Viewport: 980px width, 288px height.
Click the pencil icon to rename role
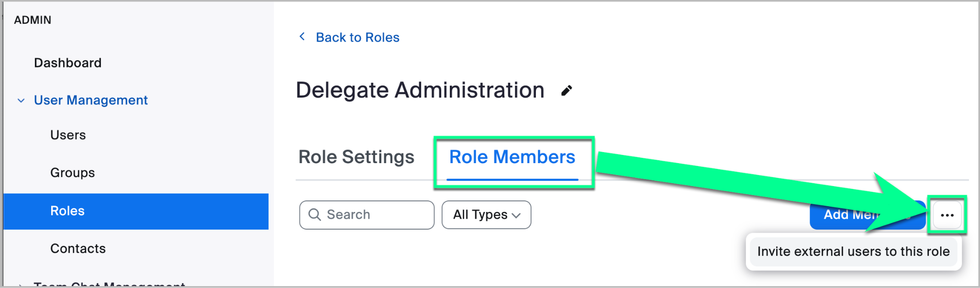pos(567,91)
